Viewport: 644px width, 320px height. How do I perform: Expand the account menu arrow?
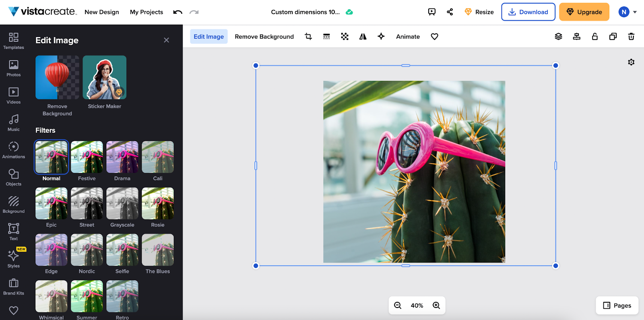[x=635, y=12]
